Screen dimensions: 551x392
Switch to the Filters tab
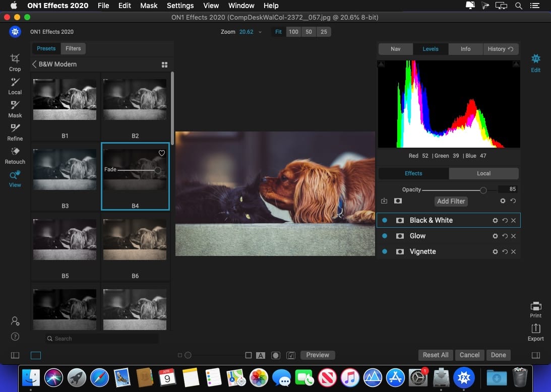(73, 48)
